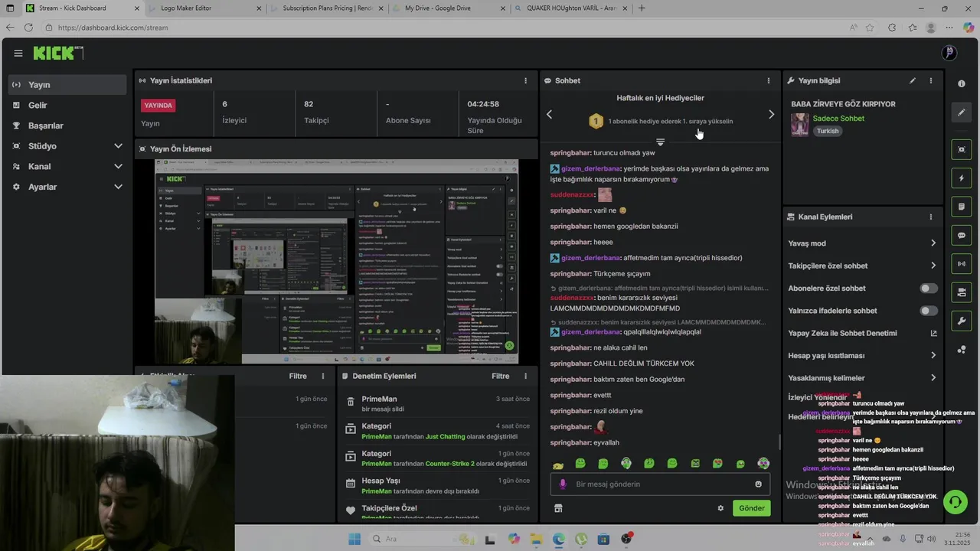Click the wrench icon in the right sidebar
The width and height of the screenshot is (980, 551).
(x=962, y=321)
